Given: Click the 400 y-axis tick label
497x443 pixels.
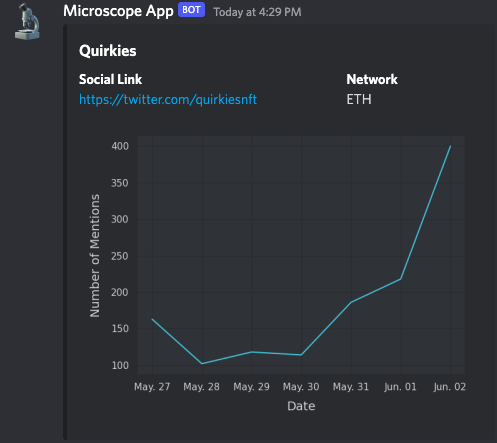Looking at the screenshot, I should point(120,146).
